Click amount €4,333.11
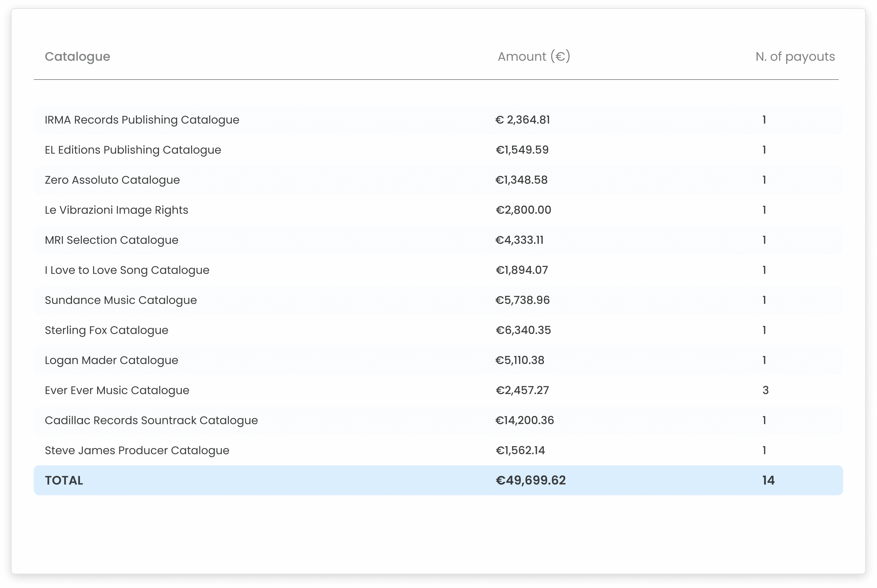877x588 pixels. tap(519, 240)
